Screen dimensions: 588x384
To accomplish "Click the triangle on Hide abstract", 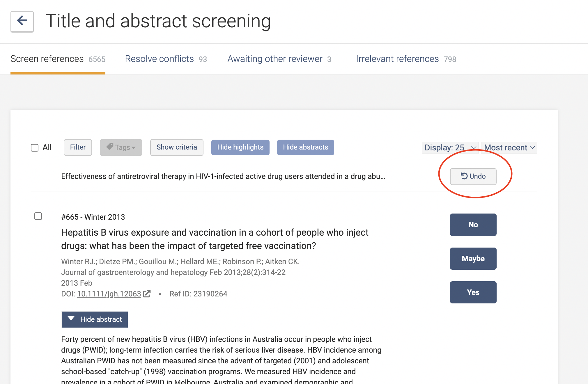I will click(x=71, y=319).
